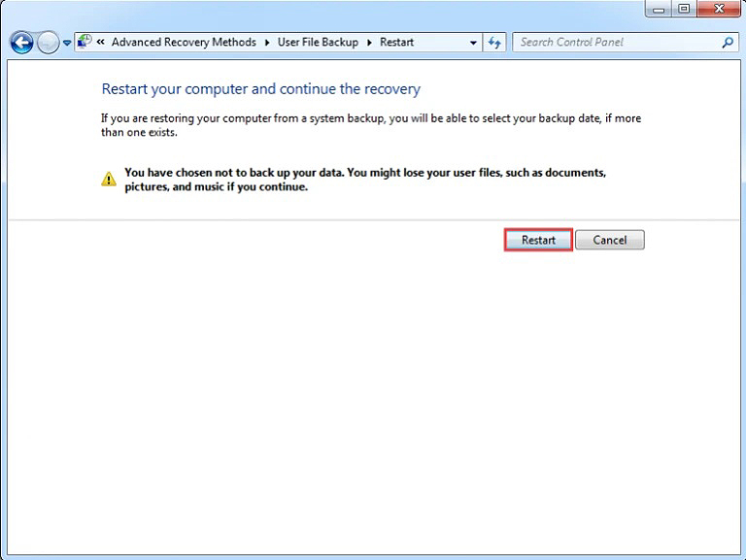Expand arrow after Advanced Recovery Methods
Image resolution: width=746 pixels, height=560 pixels.
267,43
